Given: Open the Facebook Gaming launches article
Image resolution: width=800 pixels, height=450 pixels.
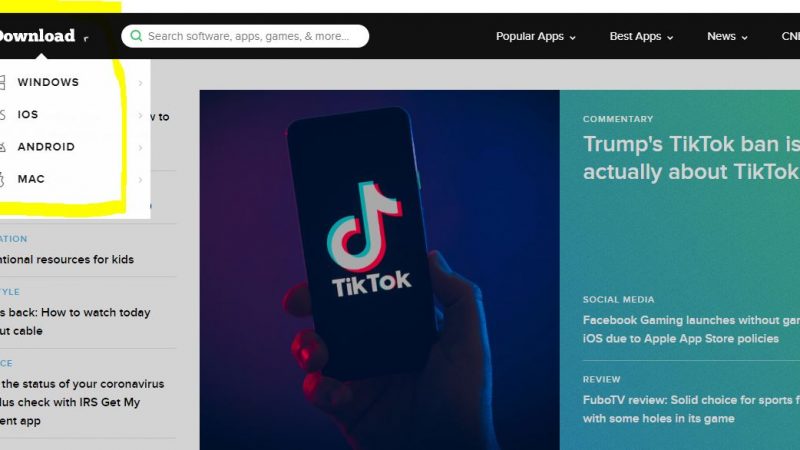Looking at the screenshot, I should tap(691, 329).
